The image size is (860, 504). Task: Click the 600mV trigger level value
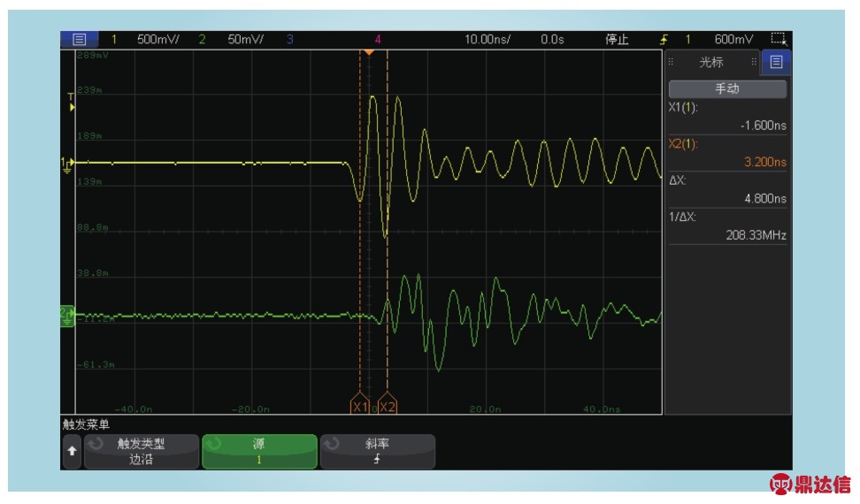coord(733,40)
